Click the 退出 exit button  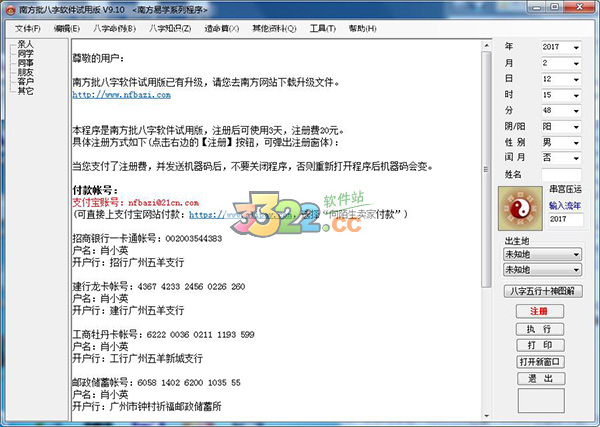point(541,379)
